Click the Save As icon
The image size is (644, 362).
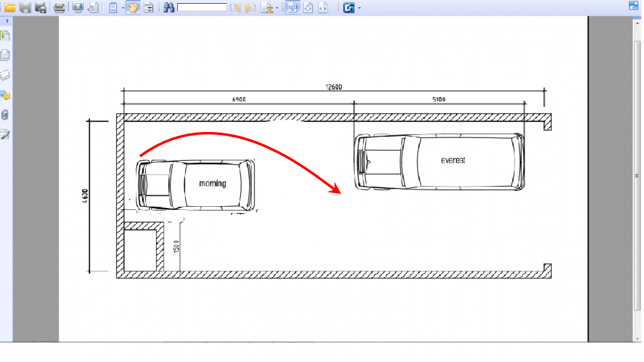tap(40, 8)
